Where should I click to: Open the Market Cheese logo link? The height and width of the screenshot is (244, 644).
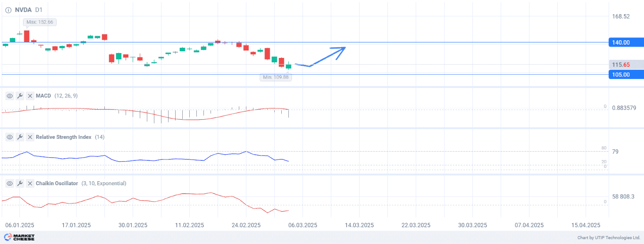pos(19,237)
